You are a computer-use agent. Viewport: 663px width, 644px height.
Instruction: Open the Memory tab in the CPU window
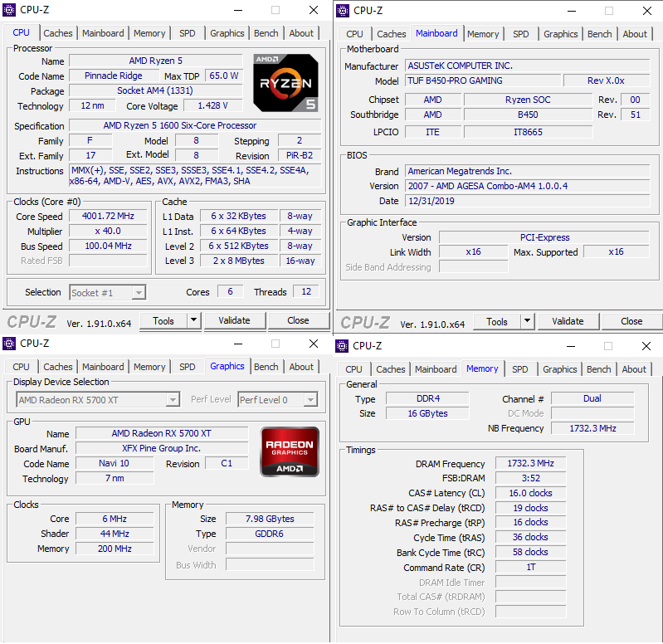(x=149, y=33)
